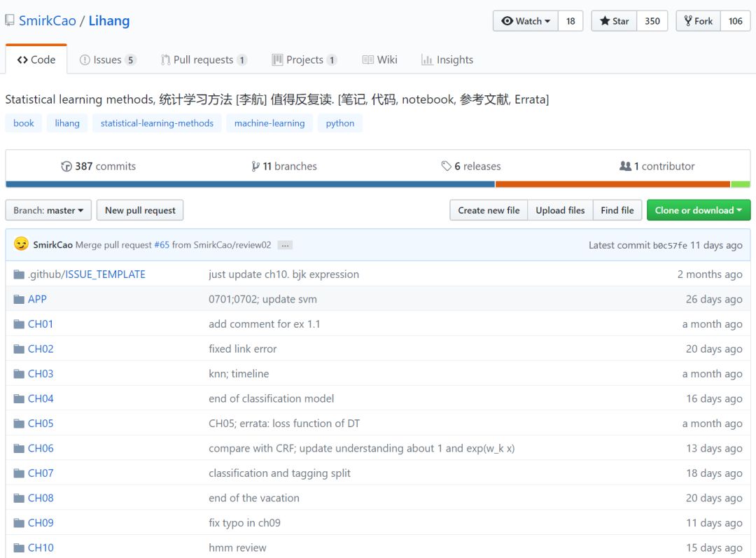Open commit 'knn; timeline'
Viewport: 756px width, 558px height.
tap(239, 374)
